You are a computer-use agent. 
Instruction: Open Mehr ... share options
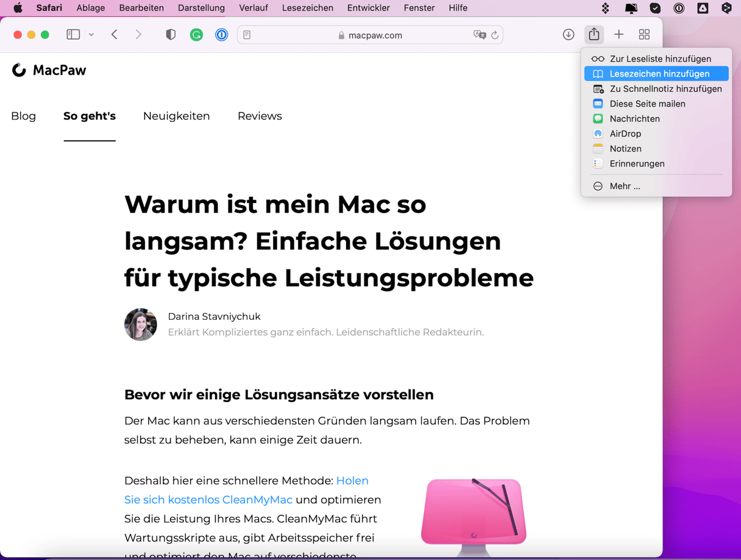656,186
